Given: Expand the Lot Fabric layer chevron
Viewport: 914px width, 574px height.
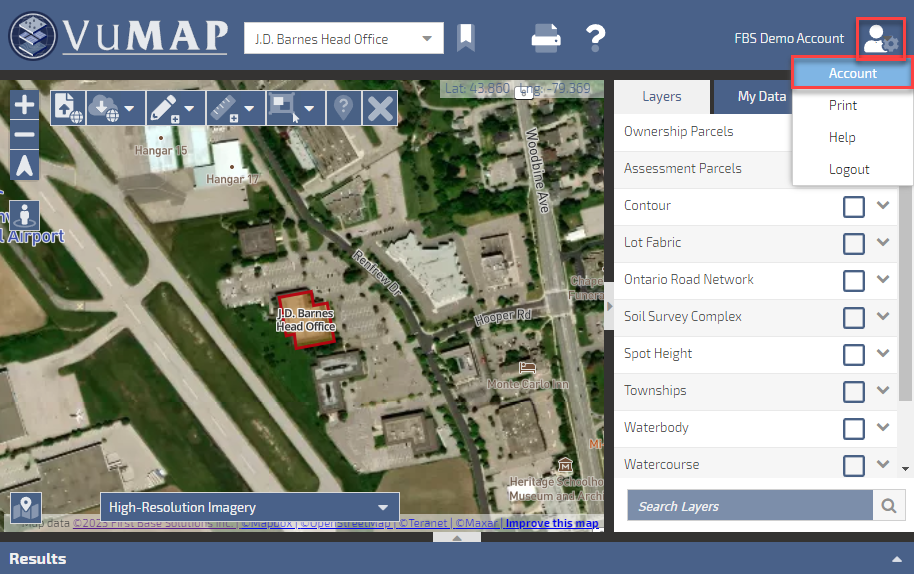Looking at the screenshot, I should click(x=883, y=242).
